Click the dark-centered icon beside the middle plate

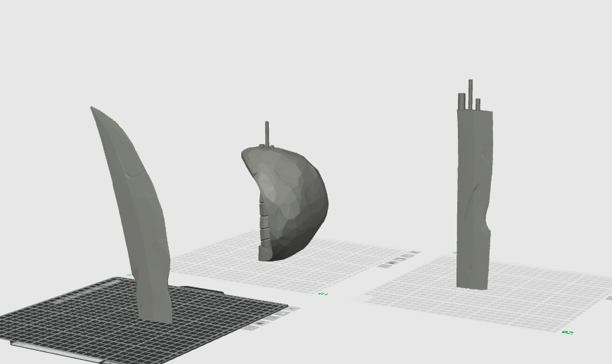[393, 263]
